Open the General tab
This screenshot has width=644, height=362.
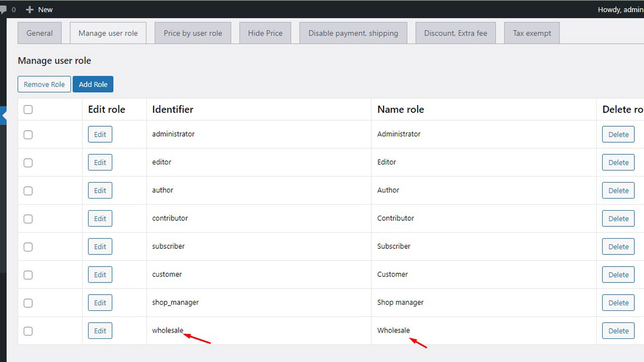pyautogui.click(x=39, y=33)
